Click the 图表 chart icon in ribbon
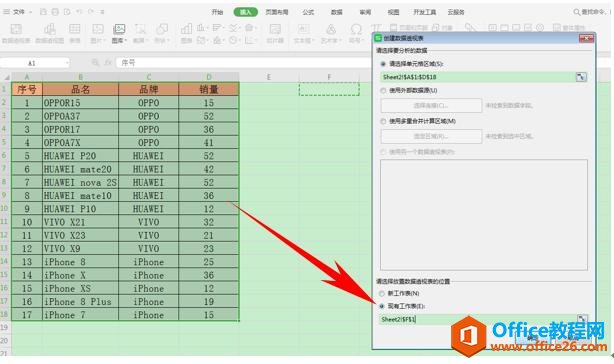614x364 pixels. click(186, 29)
